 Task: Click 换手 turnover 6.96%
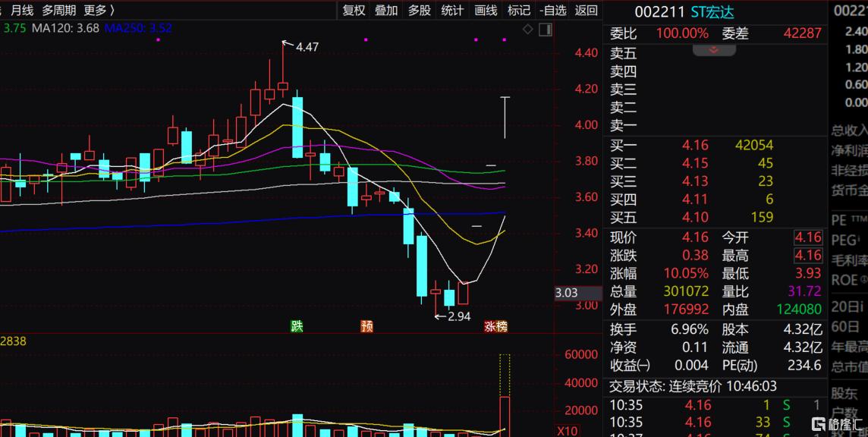tap(690, 329)
